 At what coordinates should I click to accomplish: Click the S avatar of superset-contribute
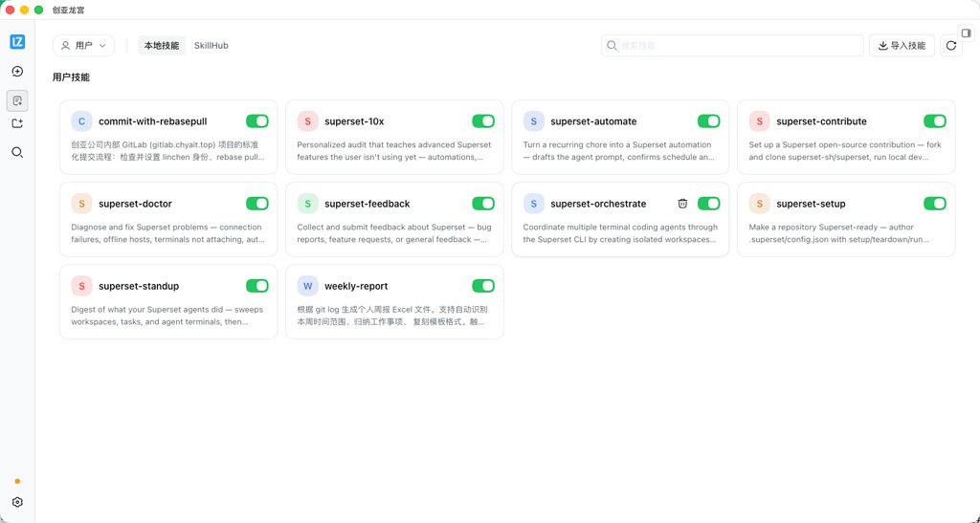(759, 121)
